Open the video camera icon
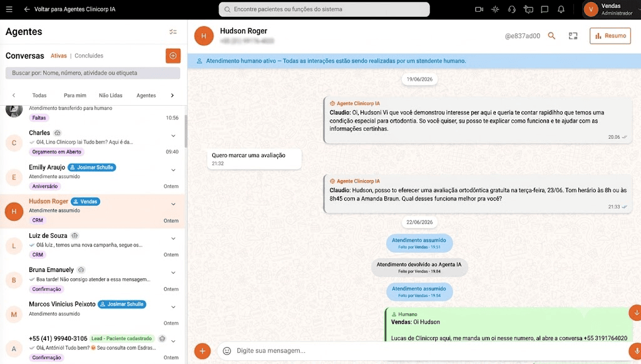 [x=479, y=9]
